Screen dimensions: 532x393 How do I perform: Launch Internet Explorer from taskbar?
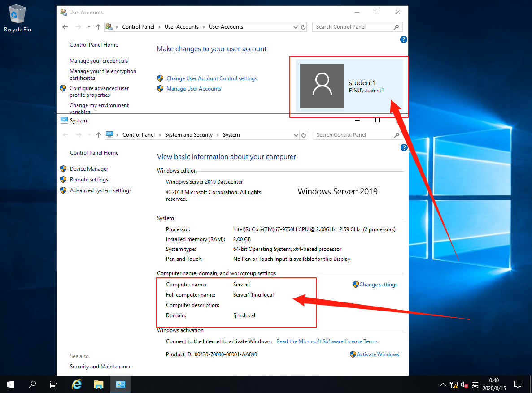[x=77, y=384]
